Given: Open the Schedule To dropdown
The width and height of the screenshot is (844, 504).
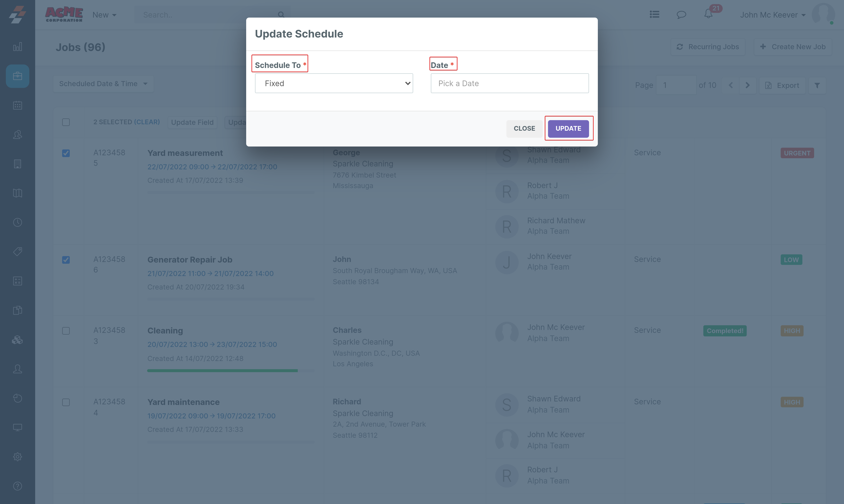Looking at the screenshot, I should 333,83.
